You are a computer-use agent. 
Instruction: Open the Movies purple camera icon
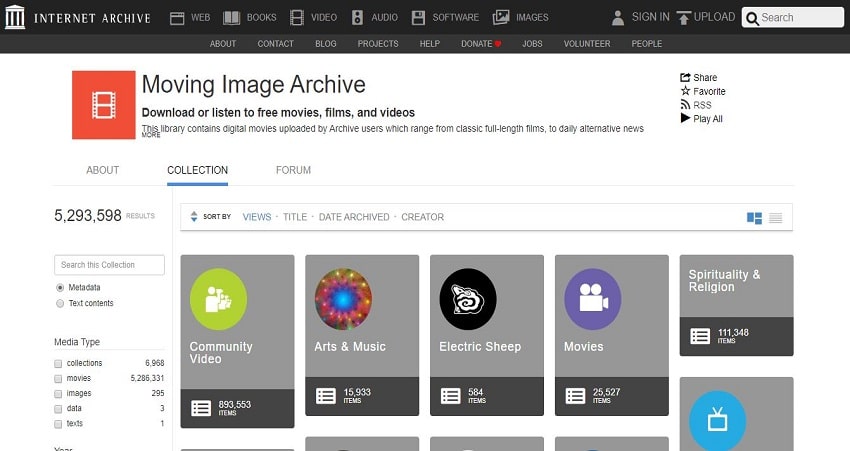coord(593,299)
